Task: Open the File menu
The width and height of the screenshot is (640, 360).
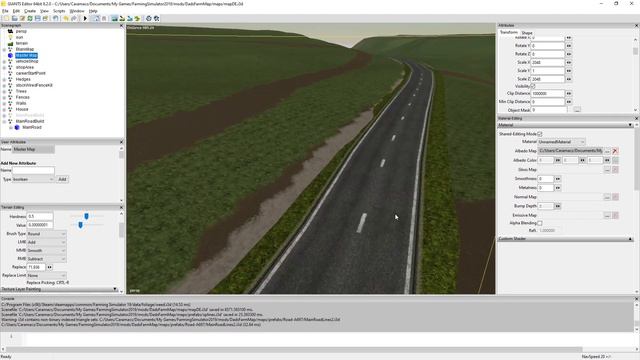Action: (5, 11)
